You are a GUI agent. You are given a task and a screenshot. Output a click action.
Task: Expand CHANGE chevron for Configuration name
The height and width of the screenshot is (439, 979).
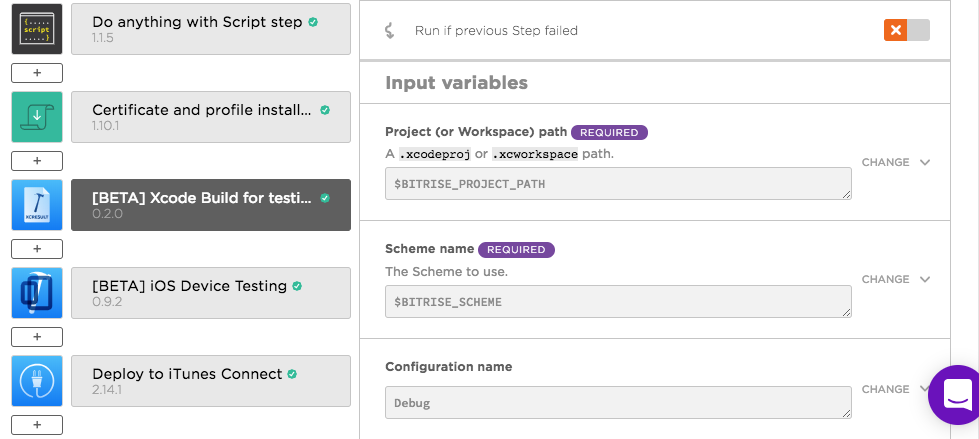(x=925, y=389)
